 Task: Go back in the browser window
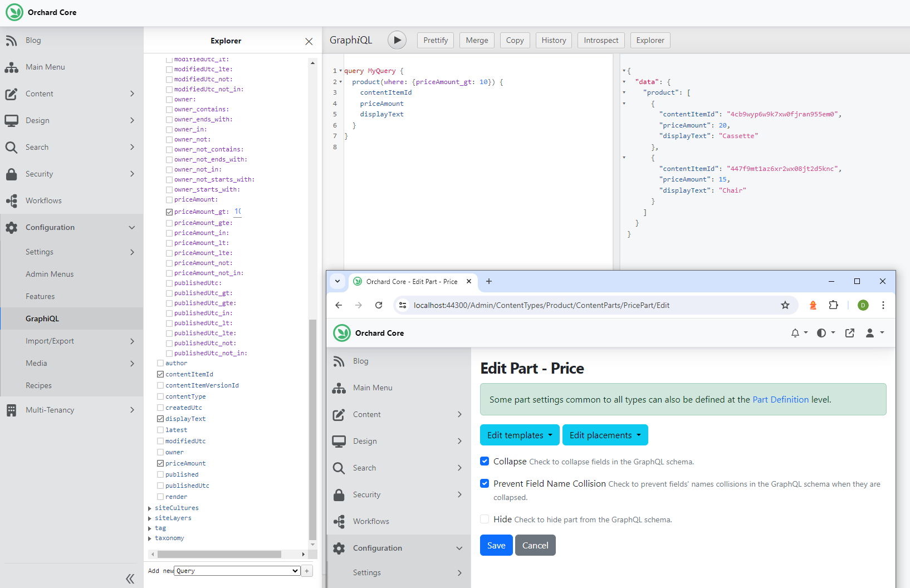tap(339, 305)
